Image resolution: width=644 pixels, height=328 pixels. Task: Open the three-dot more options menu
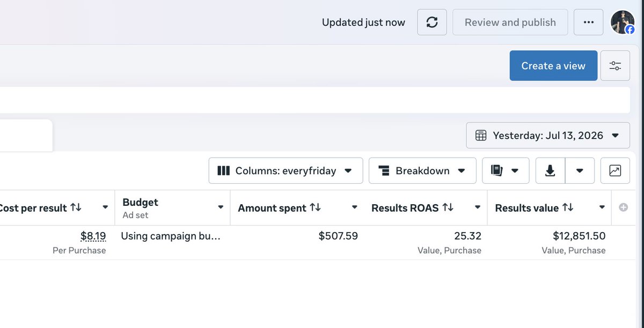588,23
